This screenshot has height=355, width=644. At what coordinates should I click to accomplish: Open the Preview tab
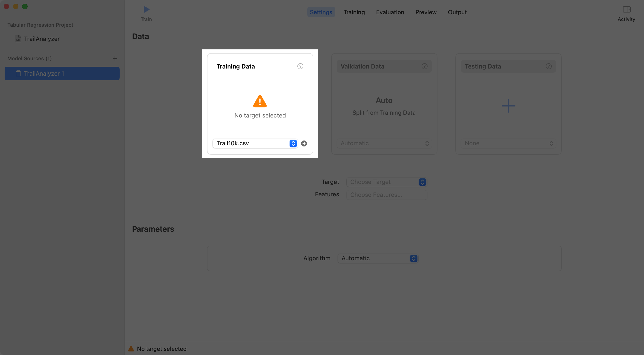coord(426,12)
